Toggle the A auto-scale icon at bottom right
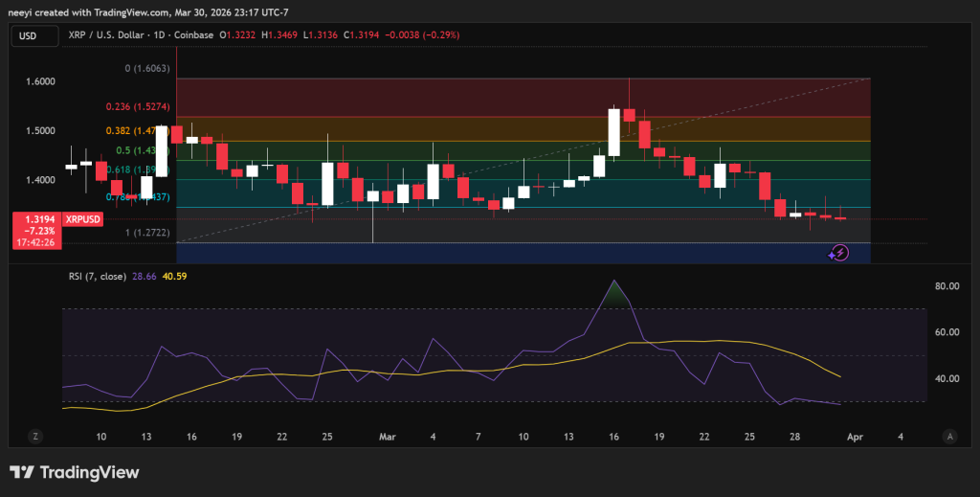 coord(948,436)
